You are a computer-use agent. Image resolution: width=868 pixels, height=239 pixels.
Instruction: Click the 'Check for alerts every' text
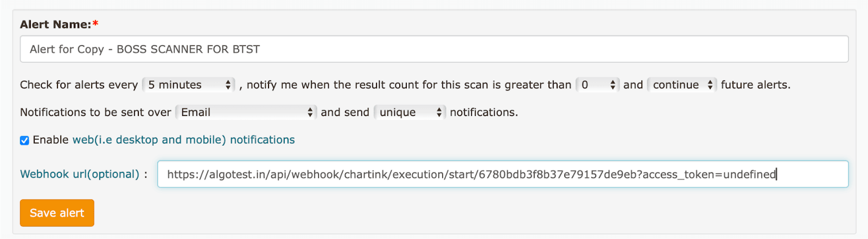pos(79,85)
